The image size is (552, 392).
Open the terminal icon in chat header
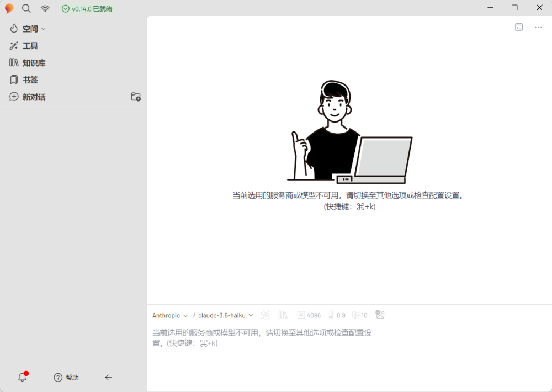click(519, 27)
